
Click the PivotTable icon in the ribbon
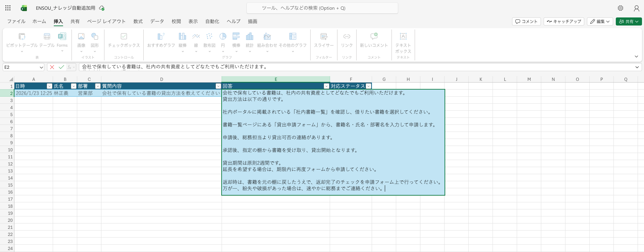(22, 37)
